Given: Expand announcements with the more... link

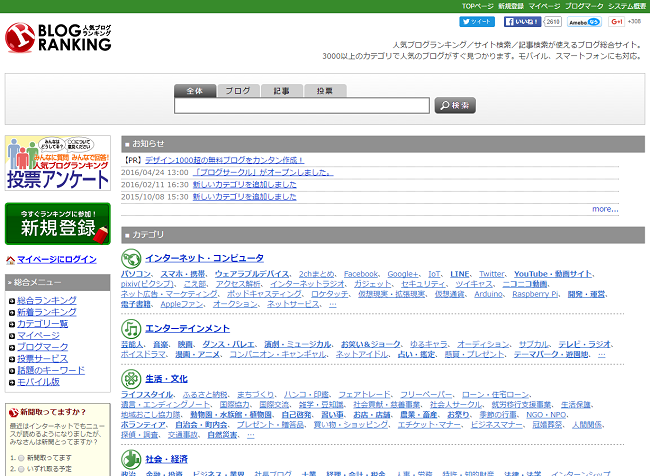Looking at the screenshot, I should tap(604, 209).
